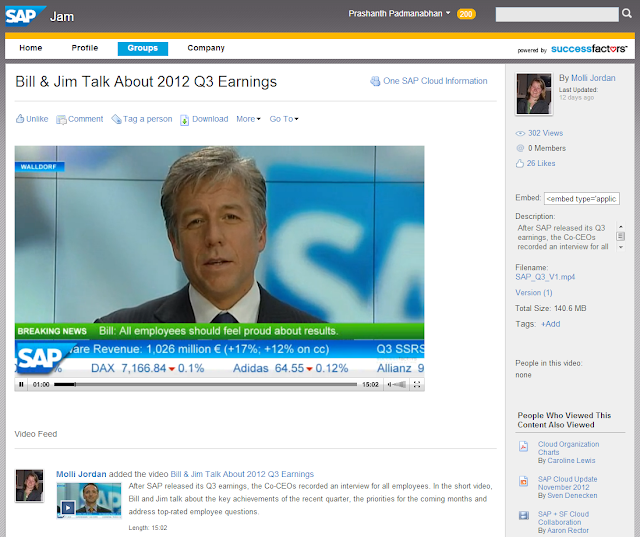This screenshot has width=640, height=537.
Task: Click the video volume speaker icon
Action: tap(389, 384)
